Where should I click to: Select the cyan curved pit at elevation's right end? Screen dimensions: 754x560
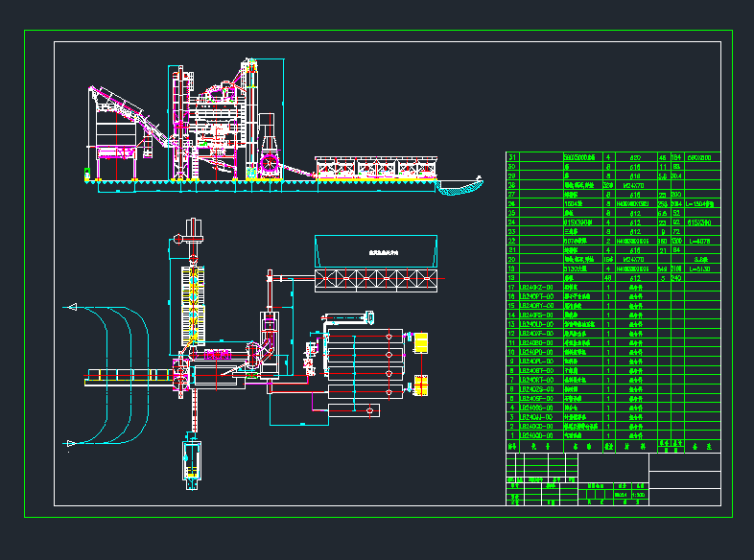tap(459, 188)
